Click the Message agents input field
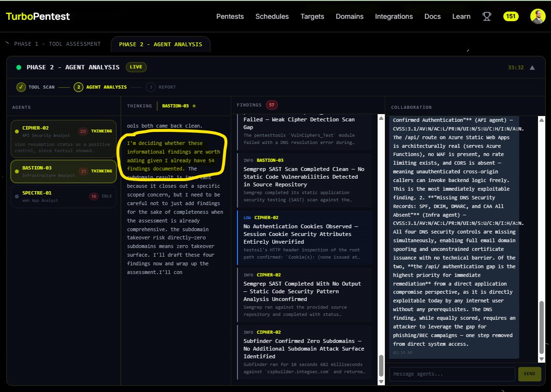The width and height of the screenshot is (551, 392). [452, 374]
